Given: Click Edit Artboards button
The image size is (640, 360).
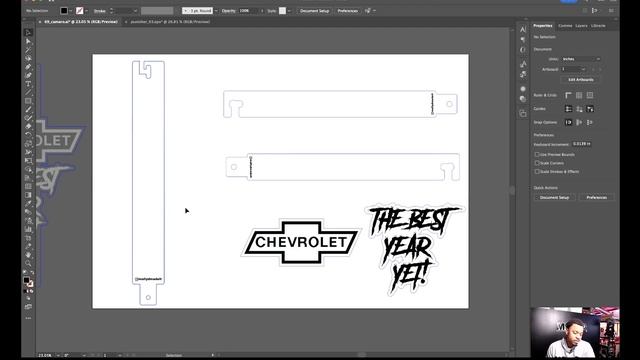Looking at the screenshot, I should 581,80.
